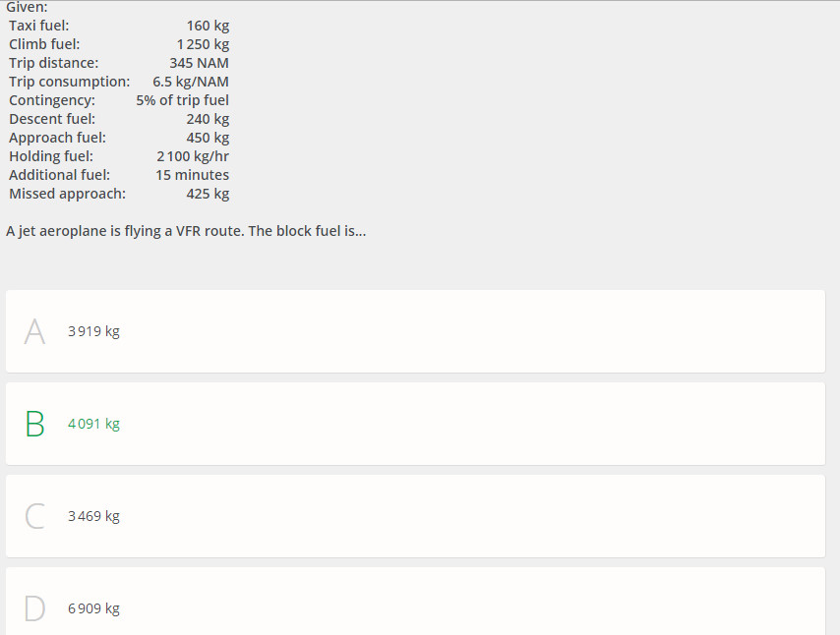Click the 3 919 kg answer text
The image size is (840, 635).
pyautogui.click(x=93, y=331)
